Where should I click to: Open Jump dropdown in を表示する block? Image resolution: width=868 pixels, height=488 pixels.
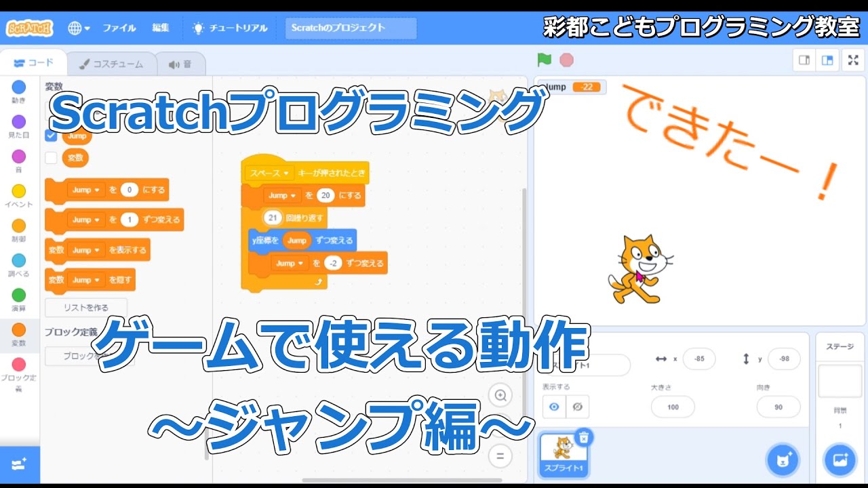point(86,250)
